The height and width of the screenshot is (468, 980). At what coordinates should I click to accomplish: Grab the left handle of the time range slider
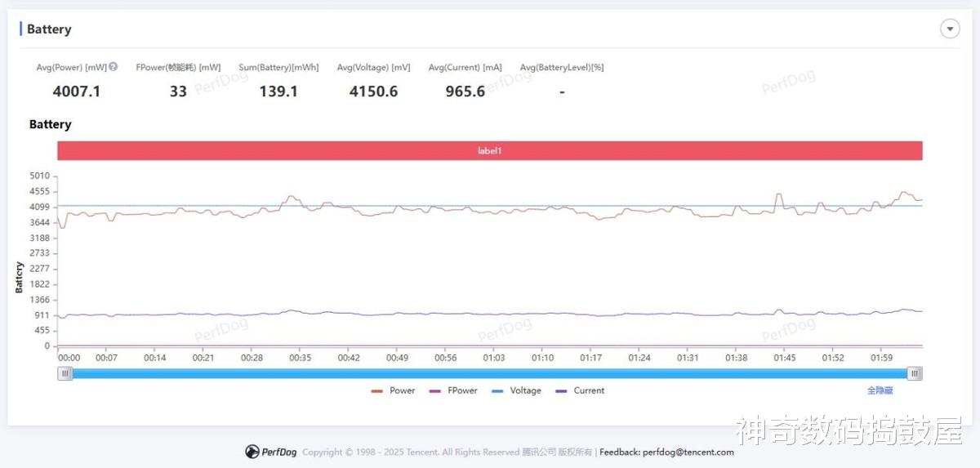coord(65,373)
